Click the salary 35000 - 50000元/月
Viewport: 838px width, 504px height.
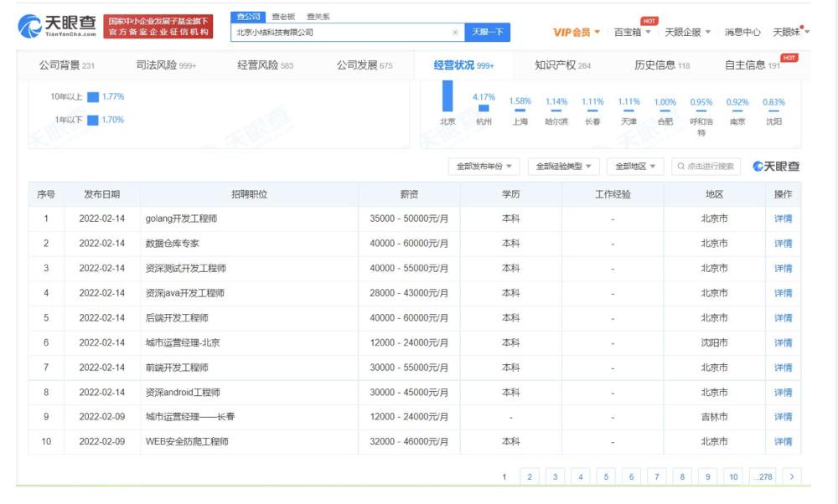(409, 219)
